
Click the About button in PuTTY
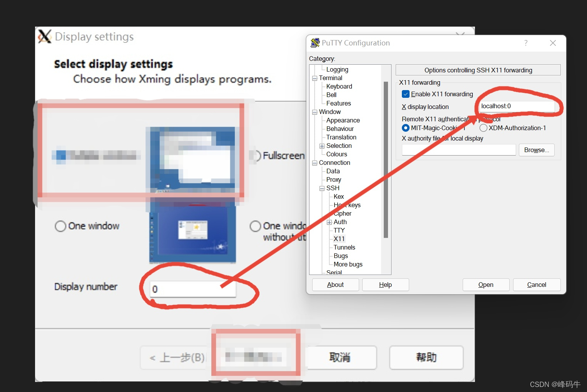(x=335, y=285)
